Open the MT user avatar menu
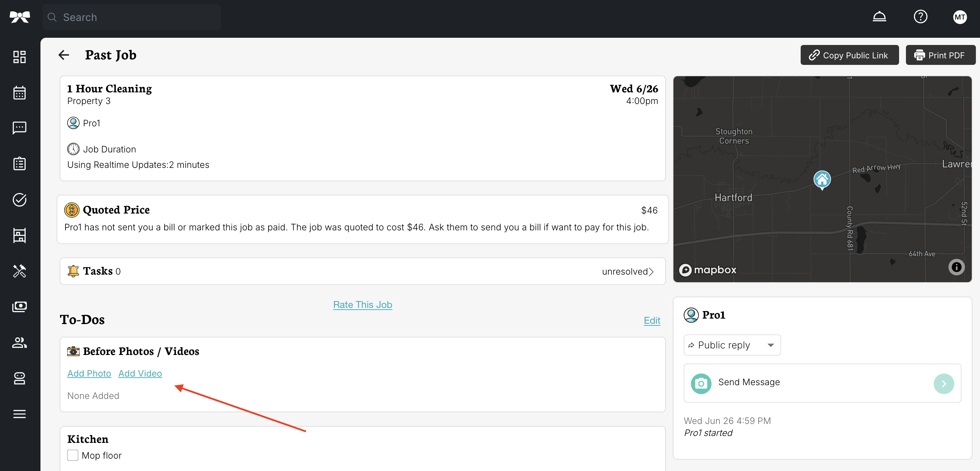This screenshot has height=471, width=980. [959, 17]
